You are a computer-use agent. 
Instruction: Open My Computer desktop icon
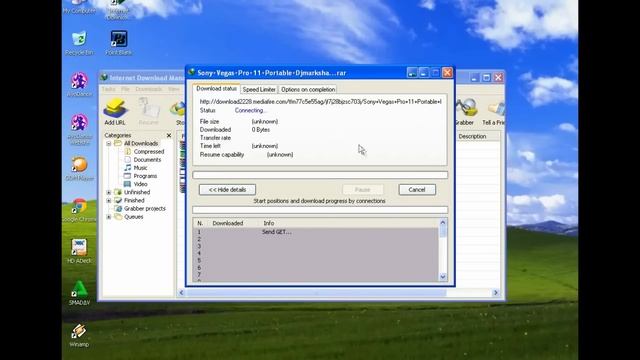[x=79, y=7]
